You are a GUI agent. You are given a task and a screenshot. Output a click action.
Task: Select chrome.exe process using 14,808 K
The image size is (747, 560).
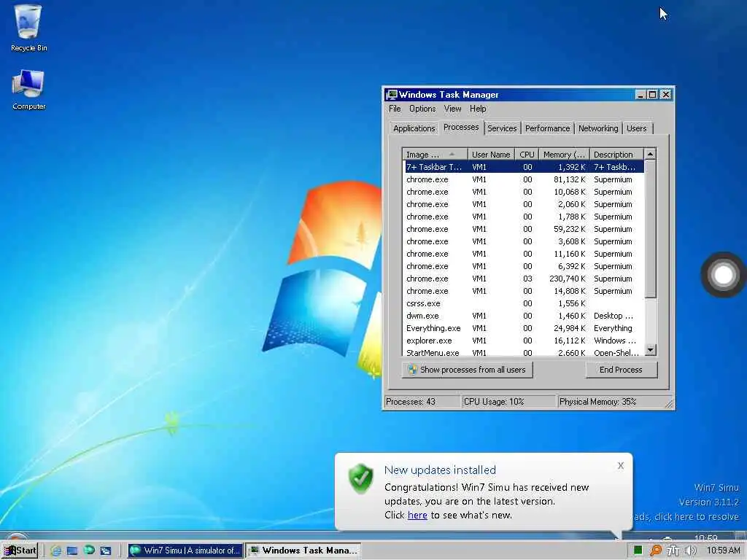pyautogui.click(x=524, y=291)
